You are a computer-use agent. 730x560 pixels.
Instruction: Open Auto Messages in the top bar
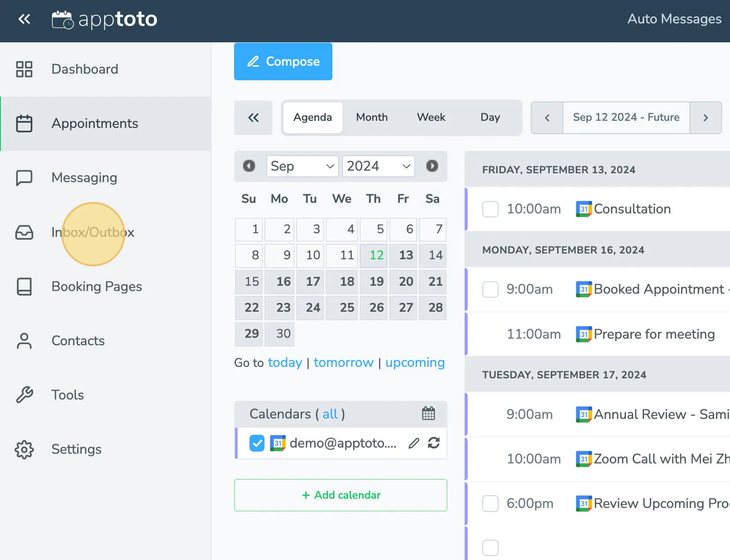pos(674,19)
